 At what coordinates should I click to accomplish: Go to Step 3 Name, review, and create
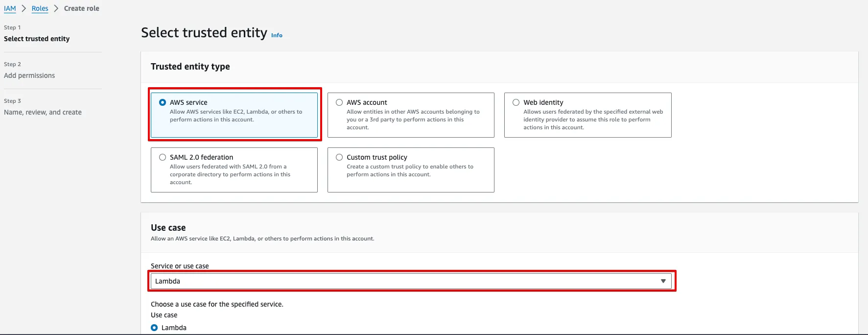click(x=43, y=112)
